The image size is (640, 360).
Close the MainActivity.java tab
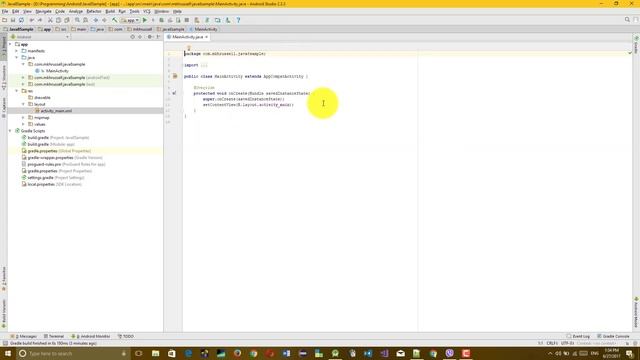click(x=207, y=37)
